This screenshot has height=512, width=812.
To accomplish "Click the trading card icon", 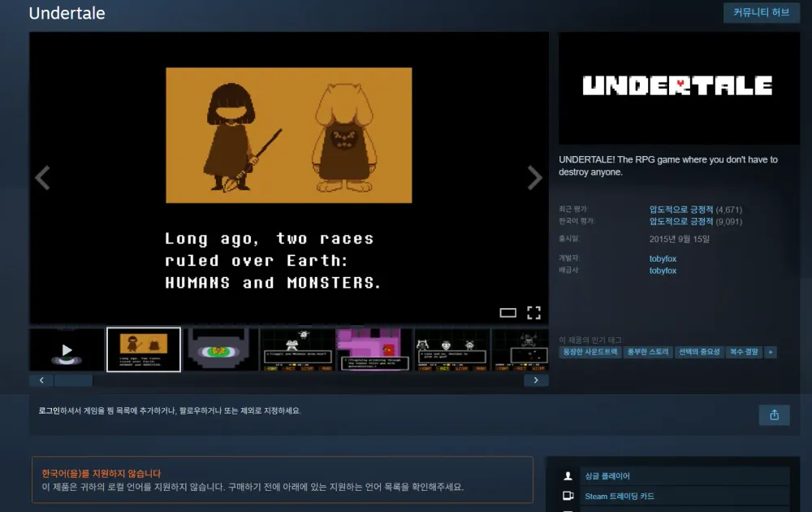I will 568,496.
